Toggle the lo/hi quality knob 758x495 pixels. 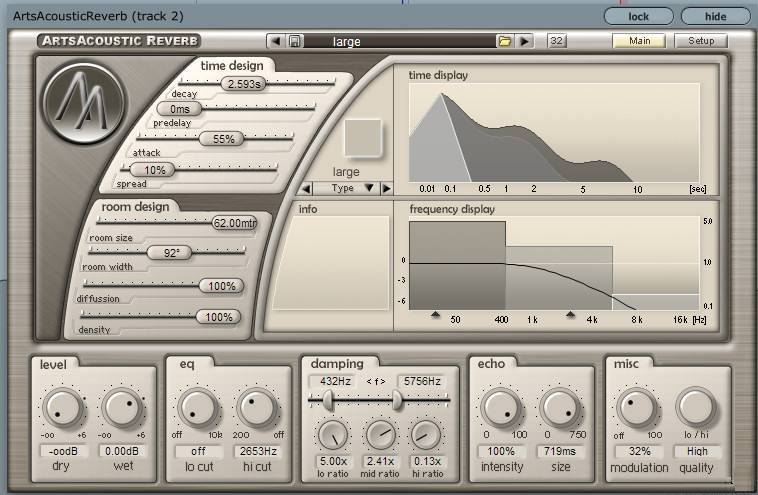(x=696, y=408)
